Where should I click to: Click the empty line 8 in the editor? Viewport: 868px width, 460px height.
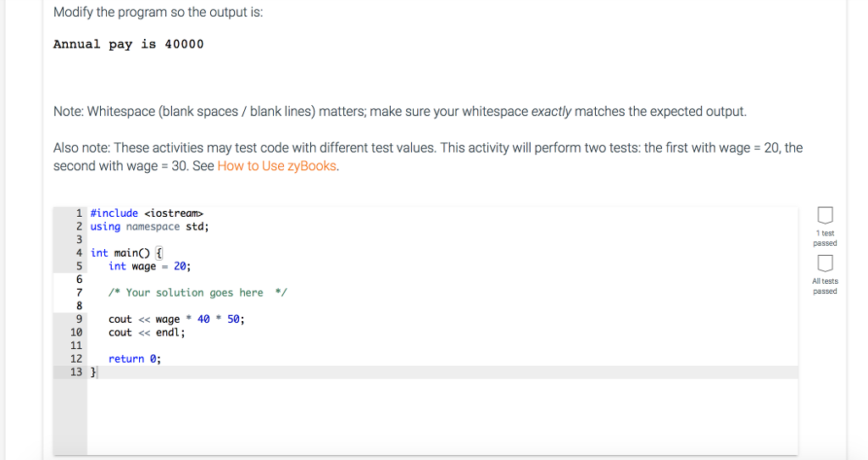[x=442, y=306]
